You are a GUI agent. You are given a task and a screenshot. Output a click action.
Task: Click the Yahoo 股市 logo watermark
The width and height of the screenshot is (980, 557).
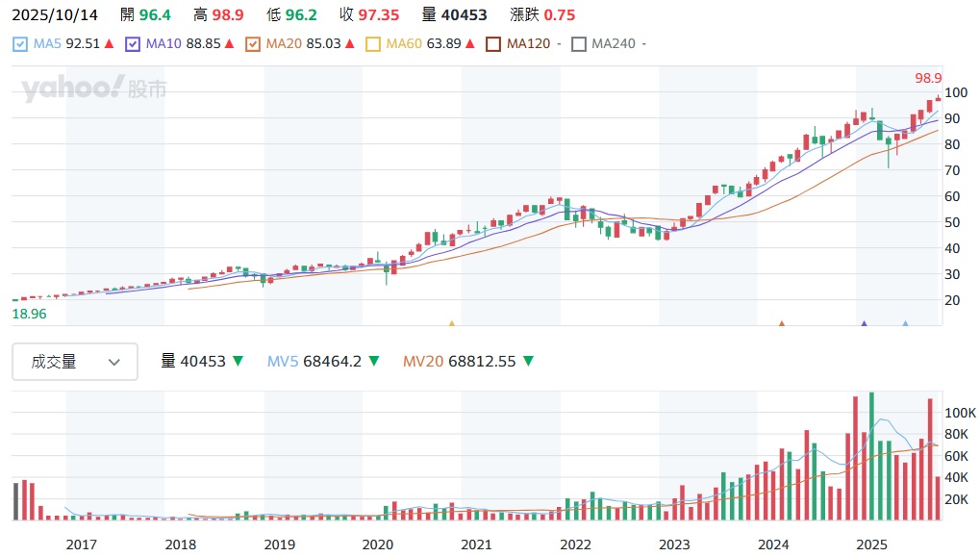[93, 89]
